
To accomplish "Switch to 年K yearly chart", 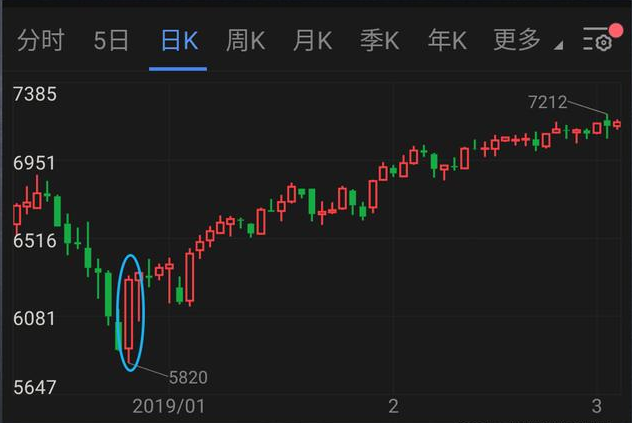I will [x=447, y=40].
